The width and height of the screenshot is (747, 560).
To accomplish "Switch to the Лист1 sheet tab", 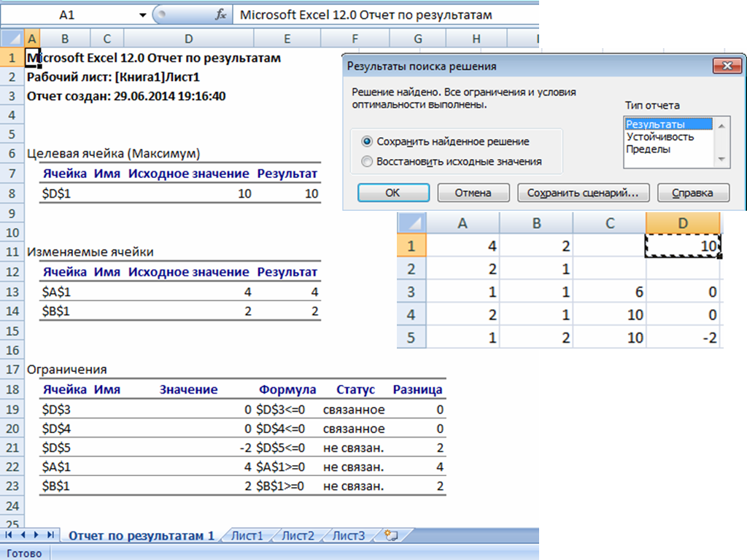I will coord(247,536).
